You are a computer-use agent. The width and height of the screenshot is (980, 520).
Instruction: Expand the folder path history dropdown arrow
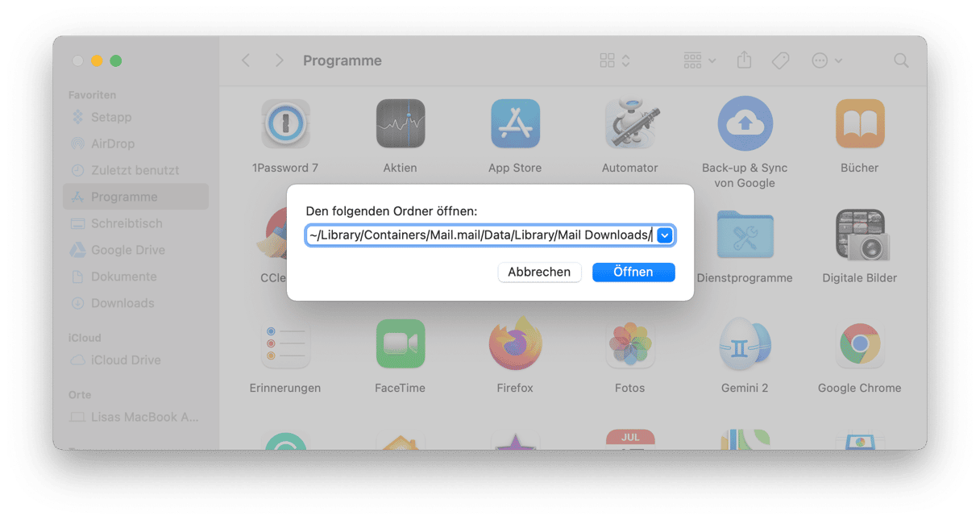click(664, 235)
